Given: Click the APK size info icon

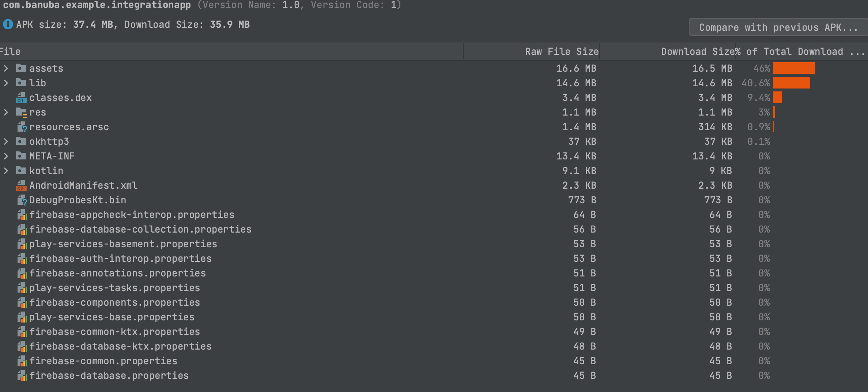Looking at the screenshot, I should 8,24.
